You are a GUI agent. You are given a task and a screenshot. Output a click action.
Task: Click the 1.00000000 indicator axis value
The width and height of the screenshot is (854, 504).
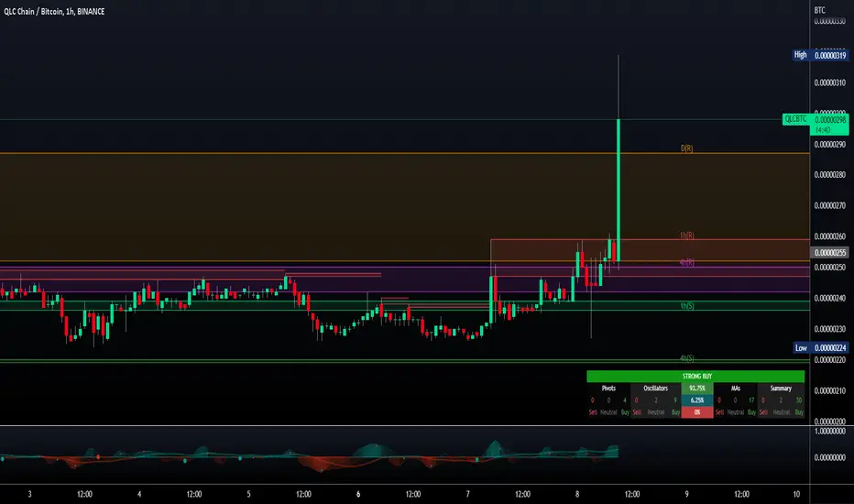(x=829, y=431)
